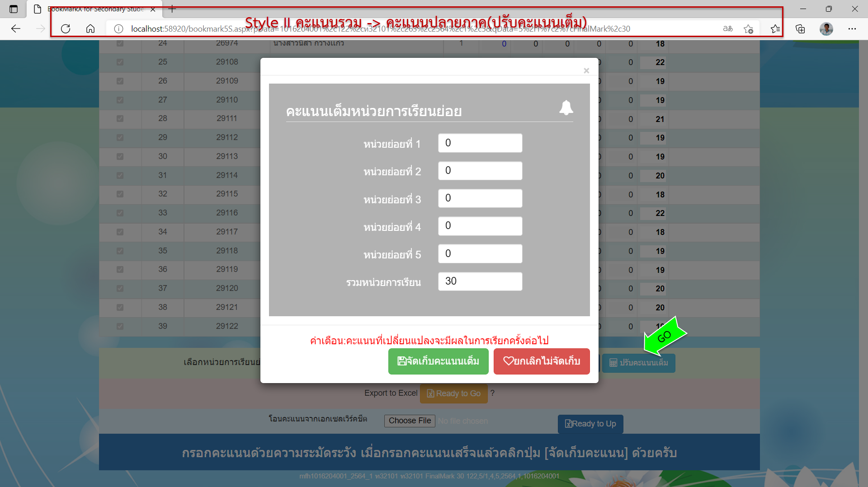Toggle checkbox for row 38
This screenshot has height=487, width=868.
(120, 307)
